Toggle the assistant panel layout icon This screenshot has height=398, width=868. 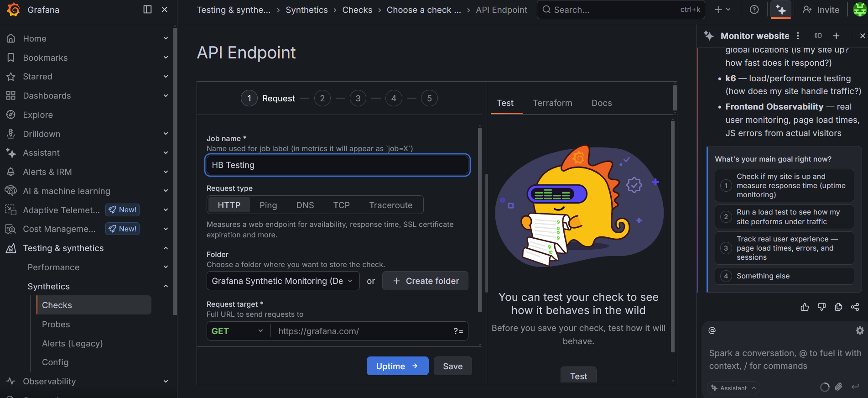(x=818, y=36)
